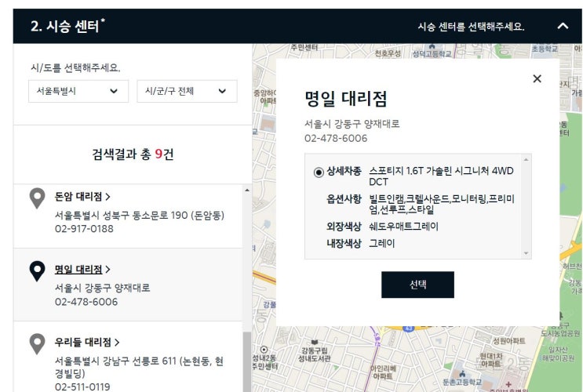Open the 명일 대리점 link in the list
Image resolution: width=583 pixels, height=392 pixels.
[82, 269]
